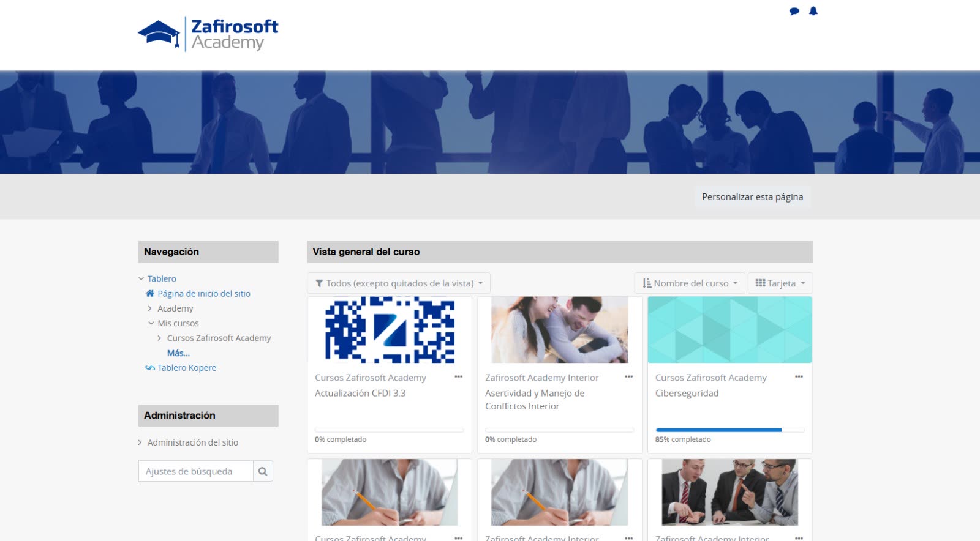Screen dimensions: 980x541
Task: Open the Nombre del curso sort dropdown
Action: [x=690, y=283]
